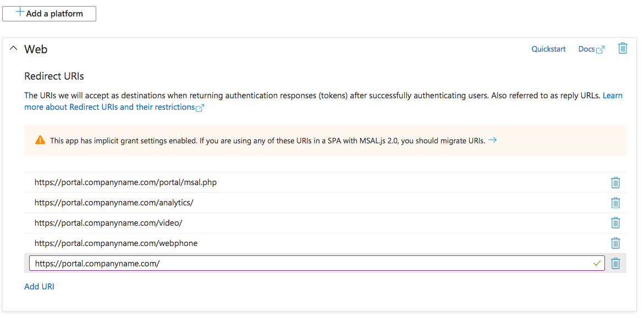Collapse the Web platform section
The height and width of the screenshot is (318, 644).
coord(14,49)
